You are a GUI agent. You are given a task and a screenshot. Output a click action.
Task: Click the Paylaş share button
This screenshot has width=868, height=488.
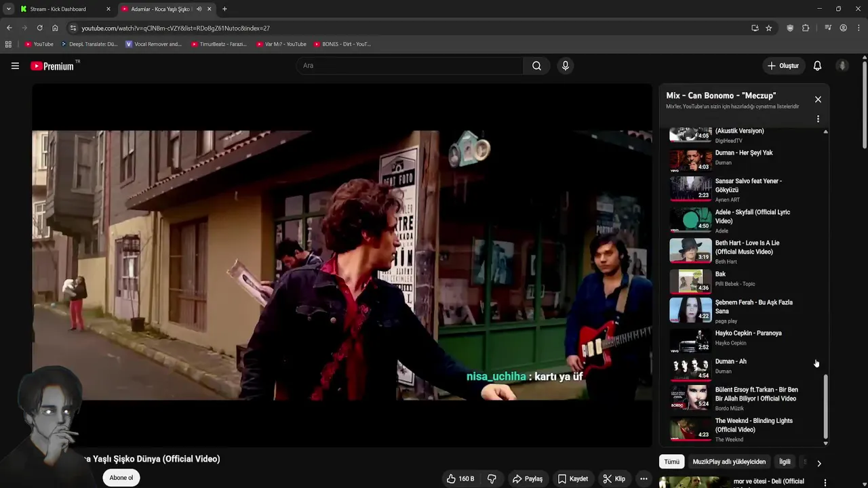527,479
